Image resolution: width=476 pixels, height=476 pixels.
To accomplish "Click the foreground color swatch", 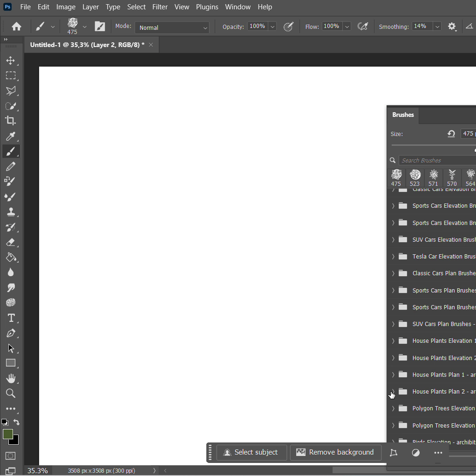I will click(7, 434).
